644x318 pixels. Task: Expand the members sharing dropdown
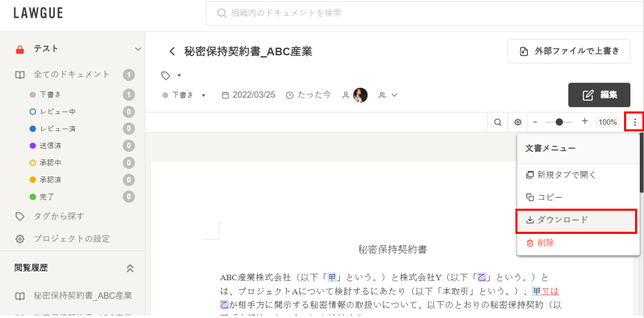388,95
